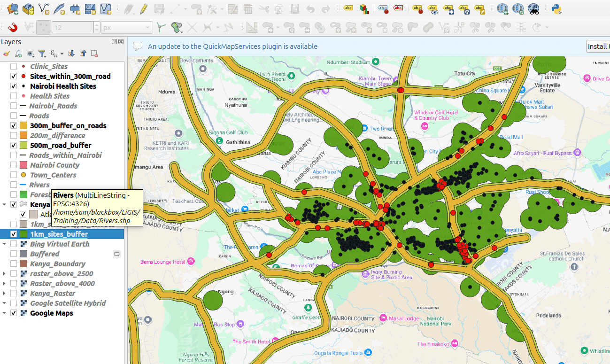Open the QuickMapServices search globe icon
Viewport: 610px width, 364px height.
tap(518, 8)
